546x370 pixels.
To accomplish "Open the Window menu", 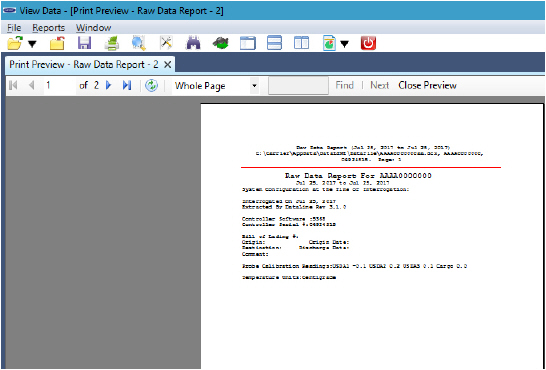I will (x=93, y=28).
